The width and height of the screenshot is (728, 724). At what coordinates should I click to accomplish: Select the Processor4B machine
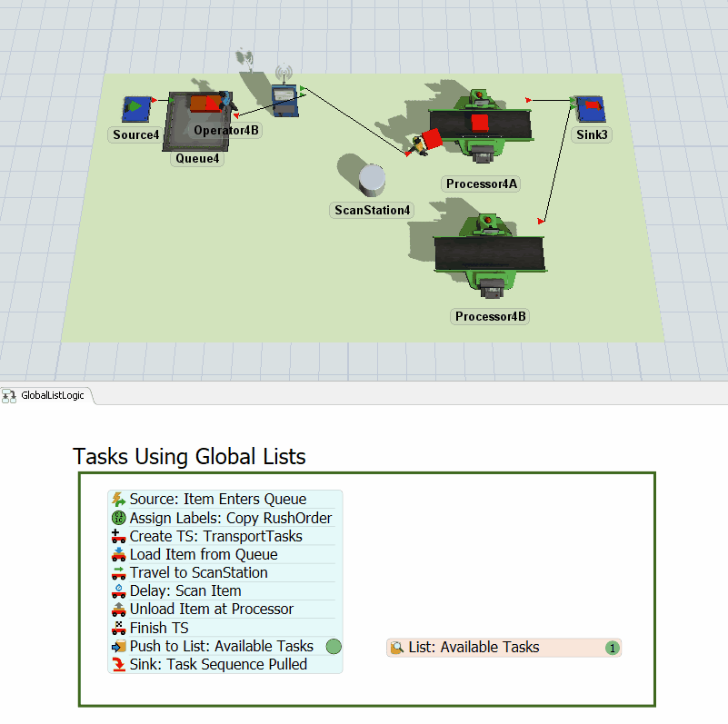(488, 254)
